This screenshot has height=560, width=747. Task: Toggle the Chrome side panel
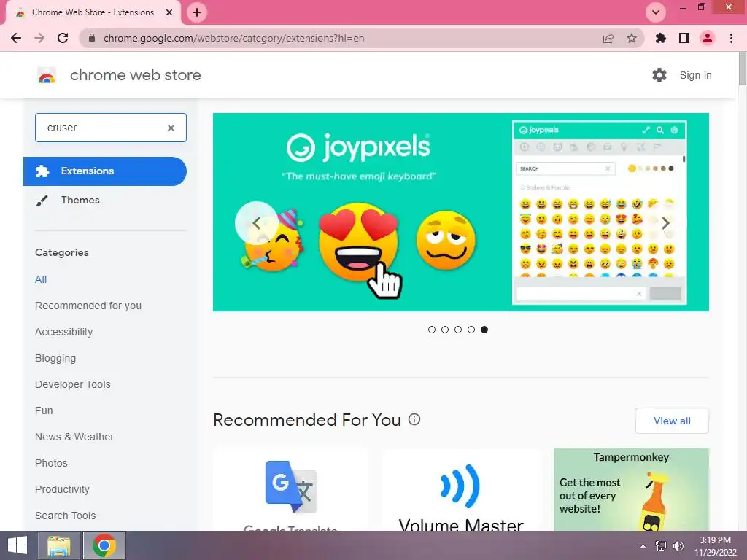pyautogui.click(x=684, y=38)
